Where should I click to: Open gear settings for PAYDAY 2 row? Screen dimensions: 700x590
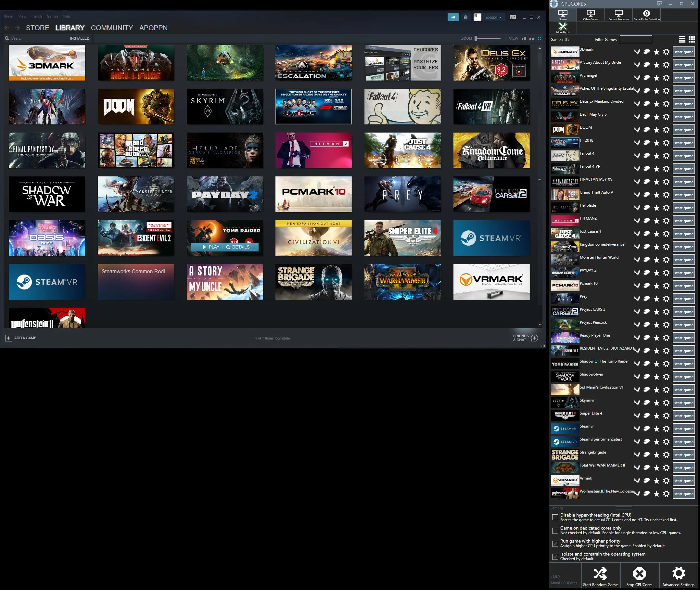coord(666,273)
